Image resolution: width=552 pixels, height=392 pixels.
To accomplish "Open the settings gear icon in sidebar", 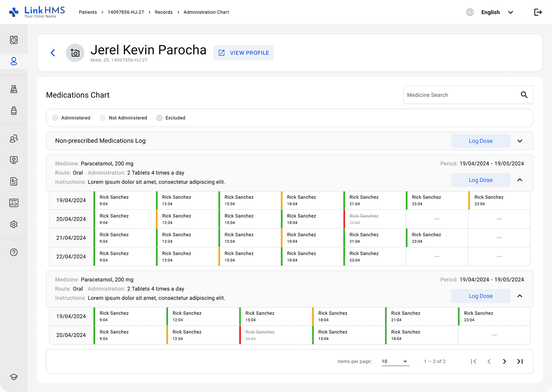I will click(14, 224).
